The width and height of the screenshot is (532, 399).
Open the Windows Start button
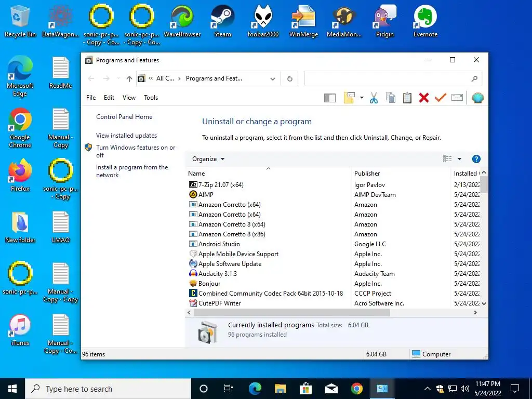click(x=12, y=389)
